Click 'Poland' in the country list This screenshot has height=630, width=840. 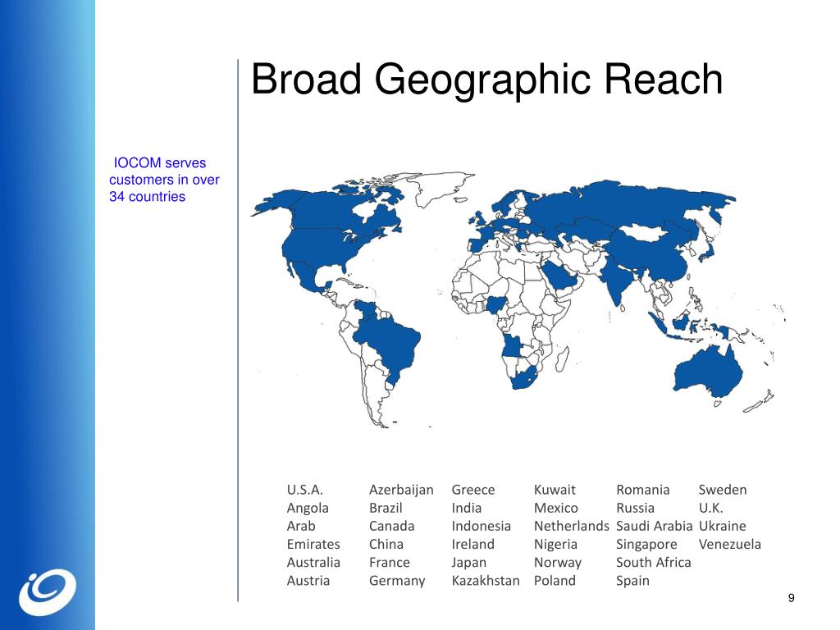(555, 581)
